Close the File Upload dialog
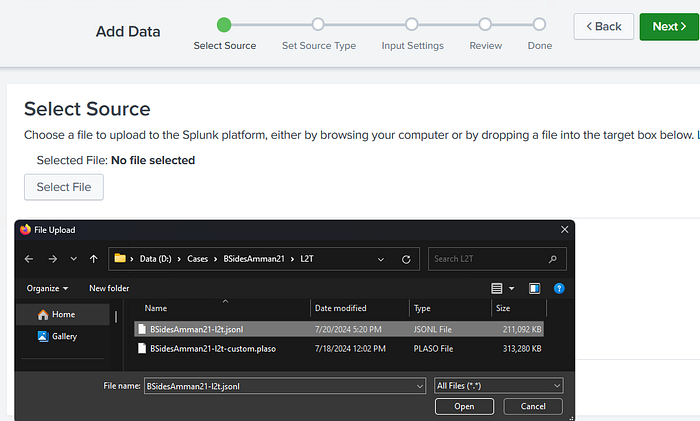The width and height of the screenshot is (700, 421). coord(564,229)
